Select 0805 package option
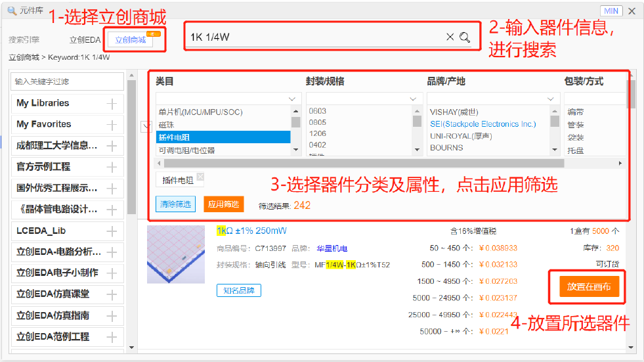Screen dimensions: 644x362 (318, 122)
